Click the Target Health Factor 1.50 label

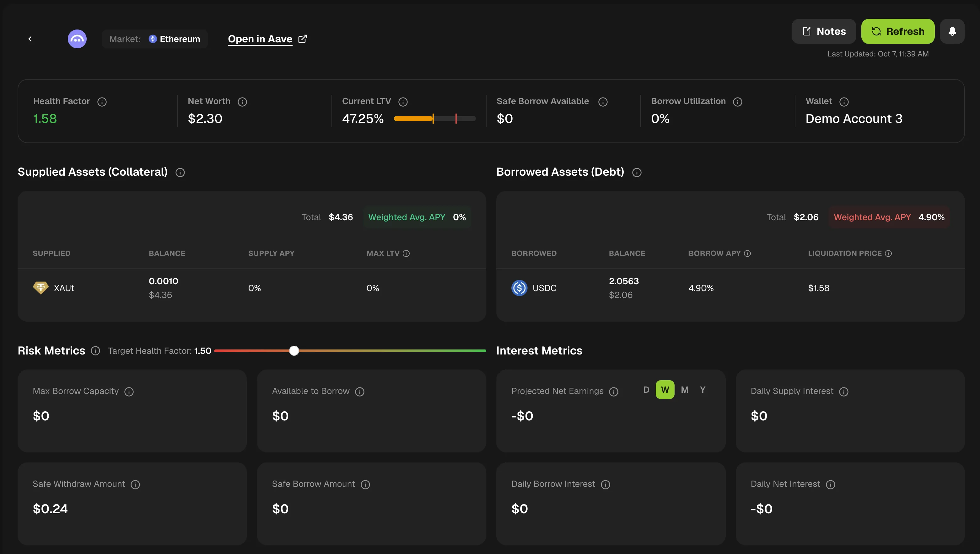(x=159, y=351)
